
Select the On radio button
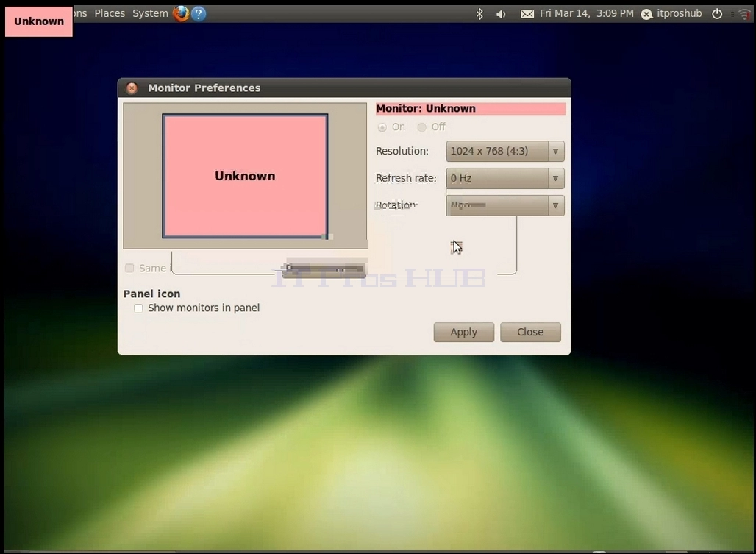tap(382, 127)
